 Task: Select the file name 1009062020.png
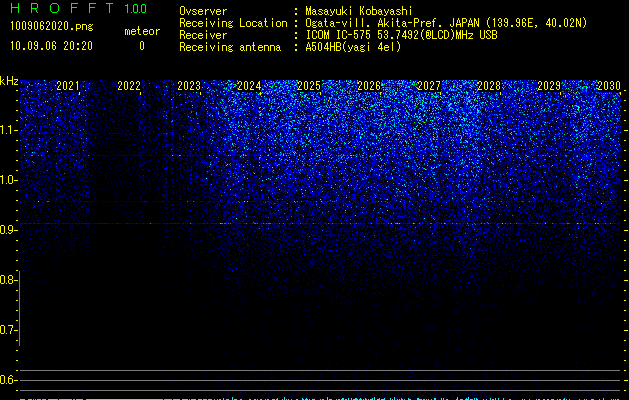tap(52, 27)
